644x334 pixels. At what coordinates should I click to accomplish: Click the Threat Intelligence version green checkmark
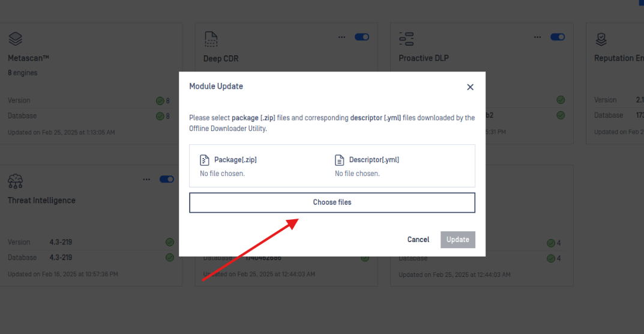point(170,242)
